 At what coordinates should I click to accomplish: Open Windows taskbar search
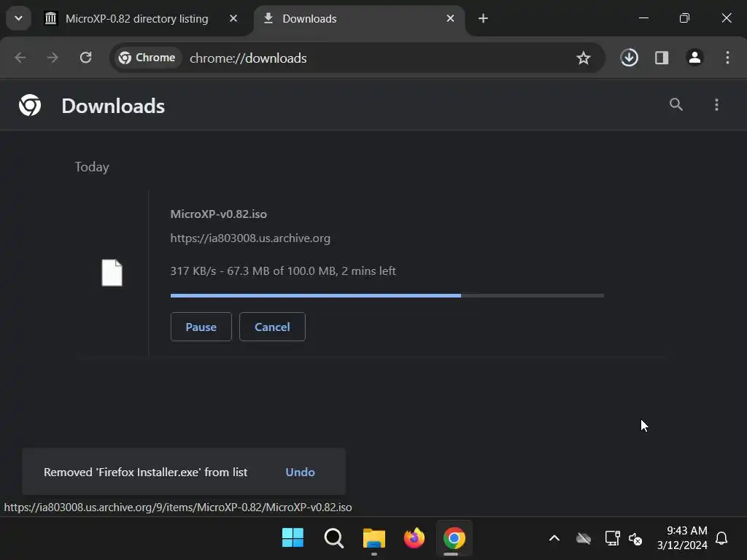point(333,538)
